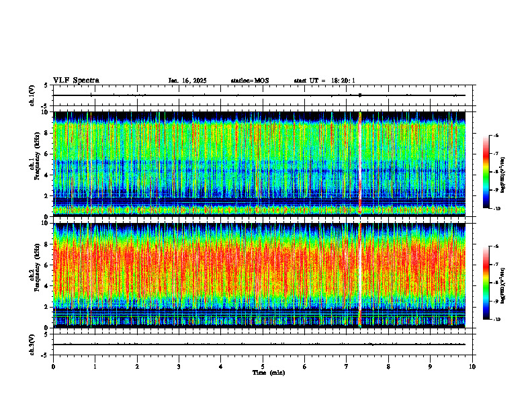Click the ch.2 spectrogram color scale bar
The height and width of the screenshot is (411, 532).
[486, 283]
